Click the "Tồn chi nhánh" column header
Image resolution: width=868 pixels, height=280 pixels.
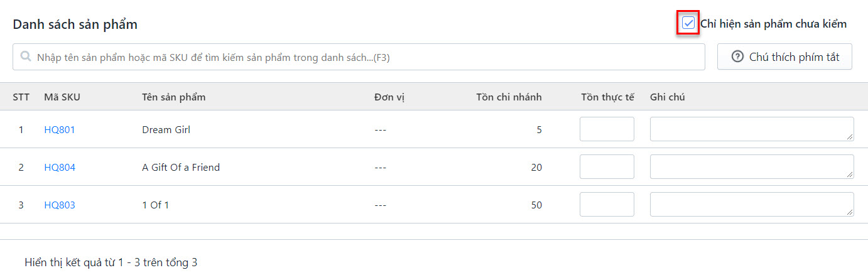pos(509,97)
